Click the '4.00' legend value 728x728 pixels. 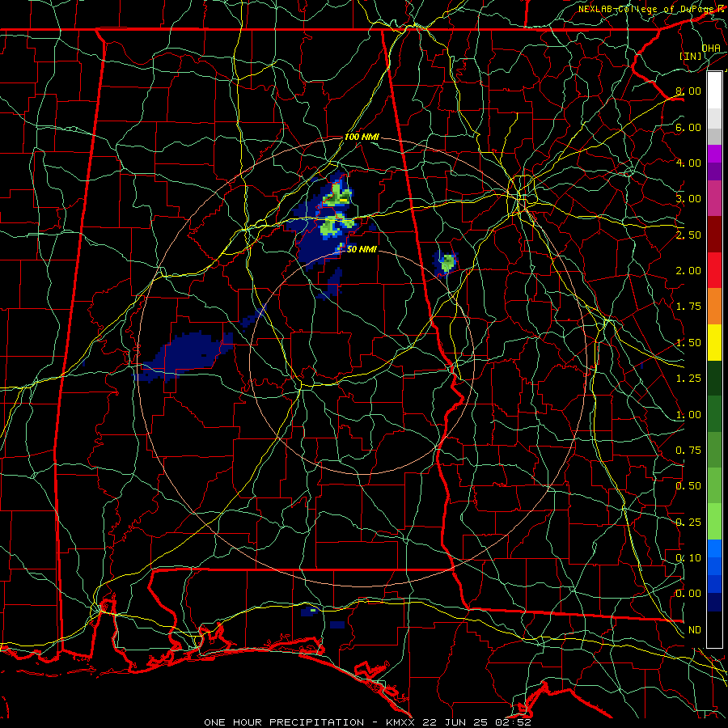pos(688,163)
